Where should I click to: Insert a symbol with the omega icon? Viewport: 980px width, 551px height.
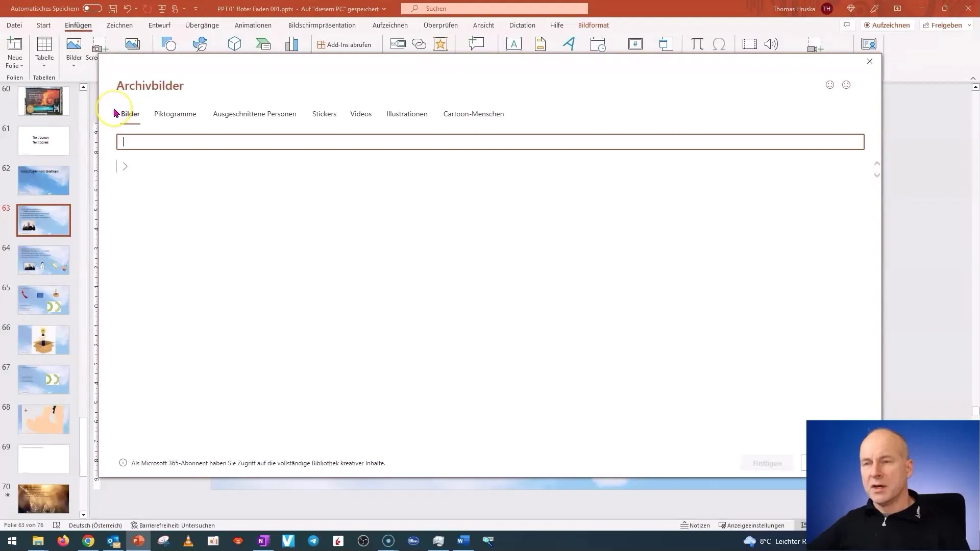point(719,44)
